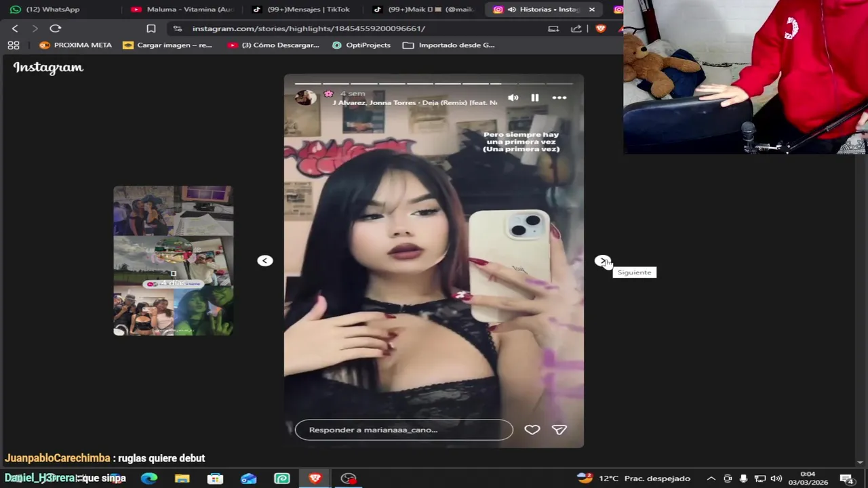Open the story three-dots options menu
The image size is (868, 488).
click(559, 98)
